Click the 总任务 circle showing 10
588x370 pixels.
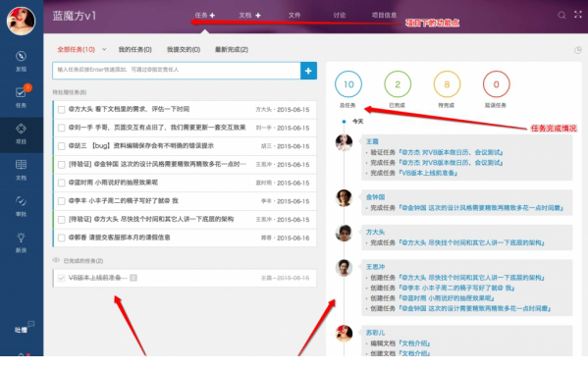point(348,84)
